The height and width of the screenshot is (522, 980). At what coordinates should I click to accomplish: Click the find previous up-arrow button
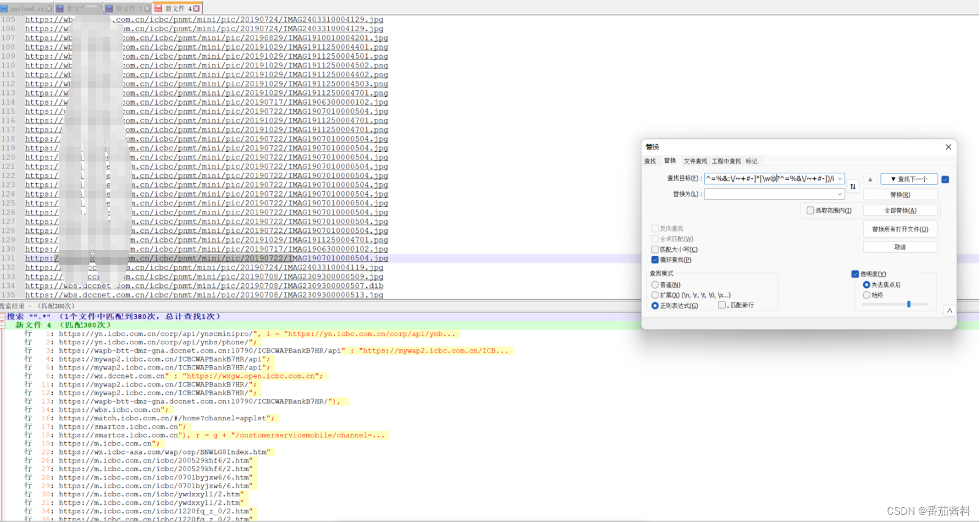[870, 180]
